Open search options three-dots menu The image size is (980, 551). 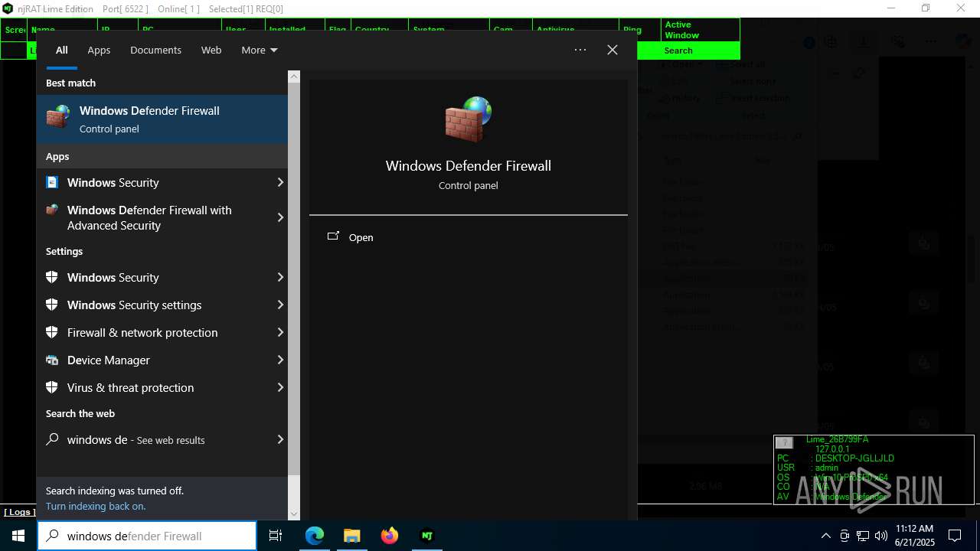click(x=580, y=50)
